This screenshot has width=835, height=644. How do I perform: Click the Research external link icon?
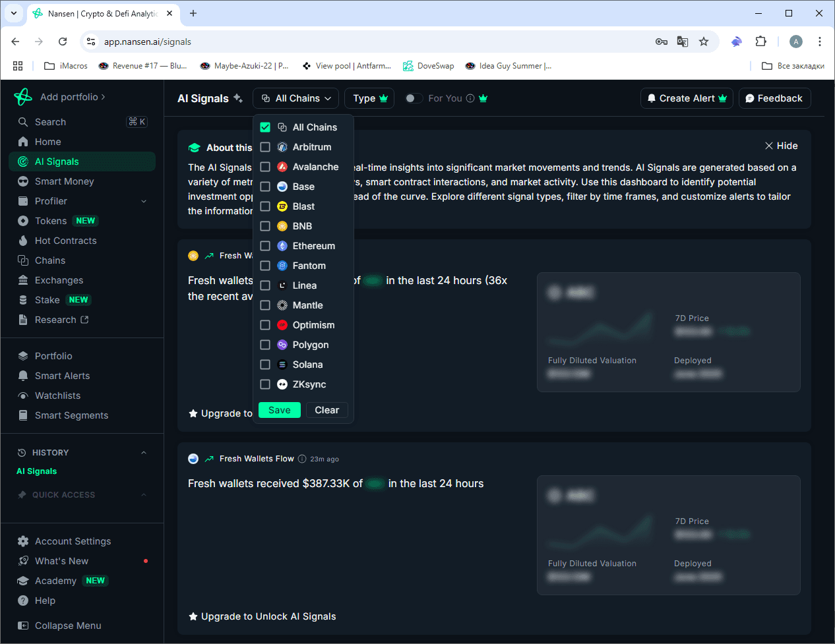[x=84, y=320]
